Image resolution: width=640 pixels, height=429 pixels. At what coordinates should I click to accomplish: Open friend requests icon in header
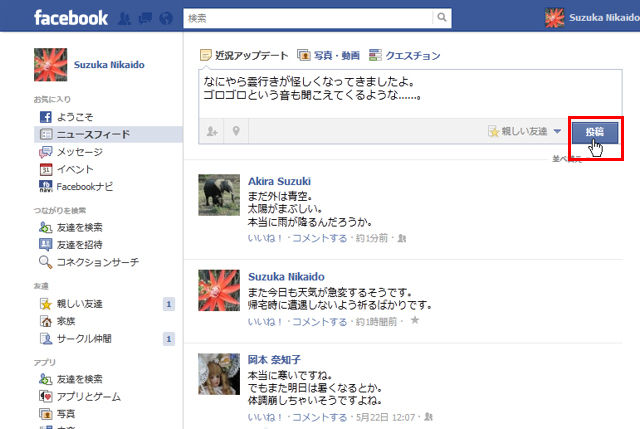point(124,18)
